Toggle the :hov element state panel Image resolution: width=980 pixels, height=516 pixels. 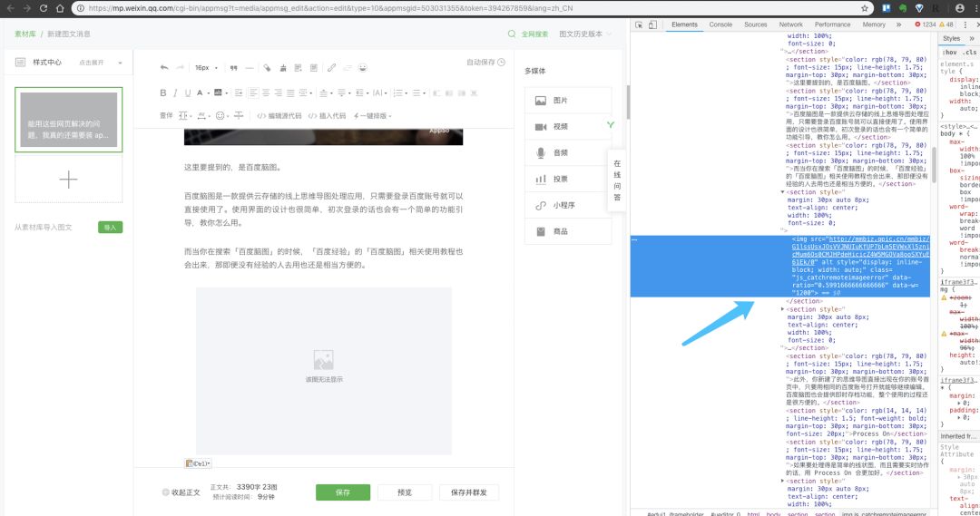pyautogui.click(x=950, y=52)
